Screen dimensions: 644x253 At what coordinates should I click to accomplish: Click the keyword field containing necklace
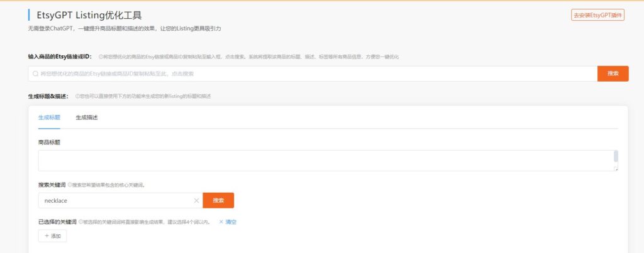(x=113, y=200)
